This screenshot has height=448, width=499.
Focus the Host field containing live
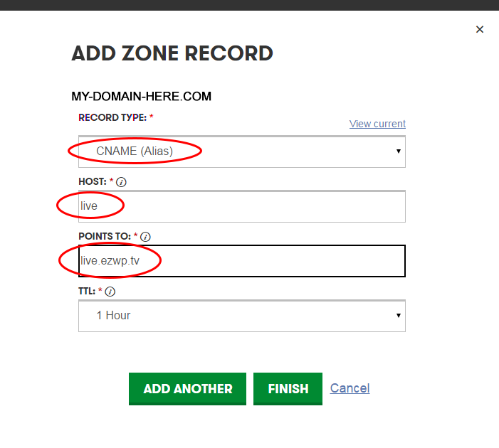(x=242, y=206)
